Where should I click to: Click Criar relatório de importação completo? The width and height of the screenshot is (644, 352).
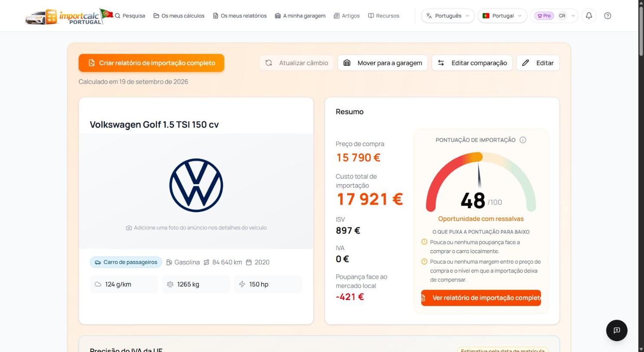(151, 63)
